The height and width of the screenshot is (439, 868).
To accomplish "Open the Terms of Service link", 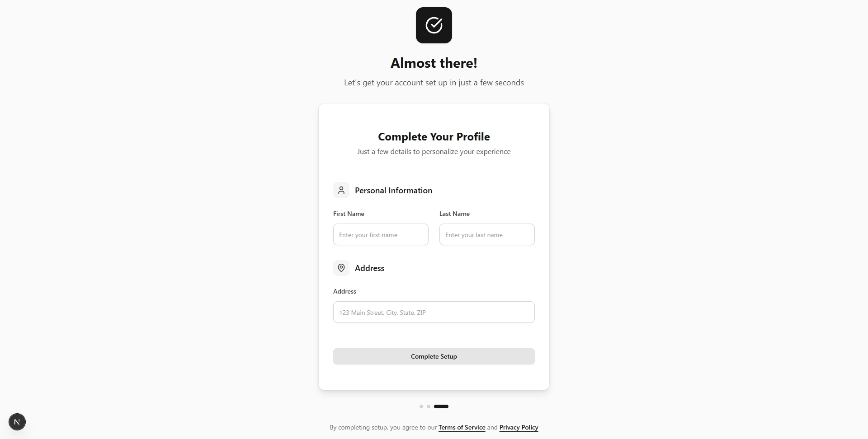I will tap(462, 427).
